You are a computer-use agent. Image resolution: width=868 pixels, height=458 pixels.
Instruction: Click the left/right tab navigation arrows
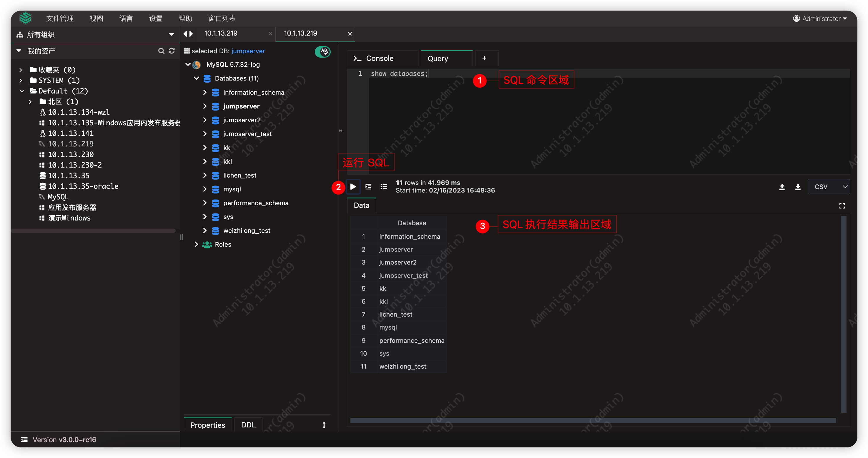click(x=188, y=34)
